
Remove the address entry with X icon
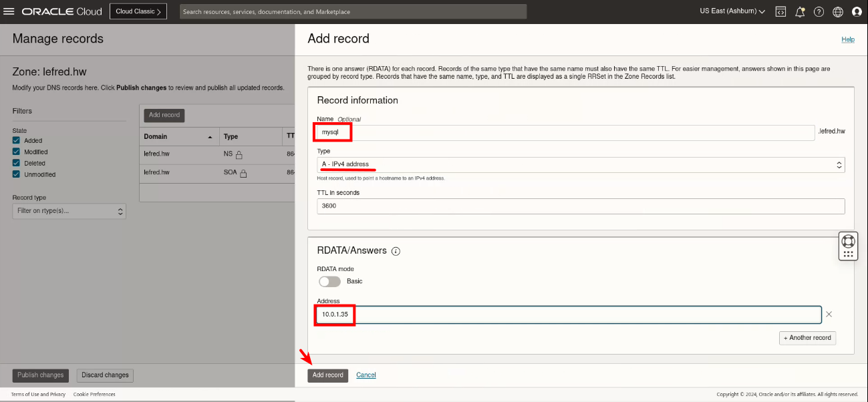(829, 314)
